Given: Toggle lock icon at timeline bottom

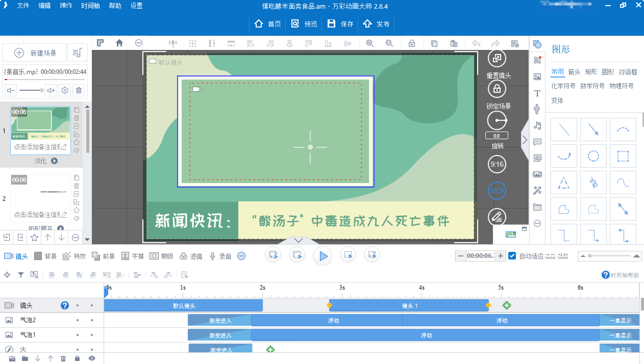Looking at the screenshot, I should (x=77, y=358).
